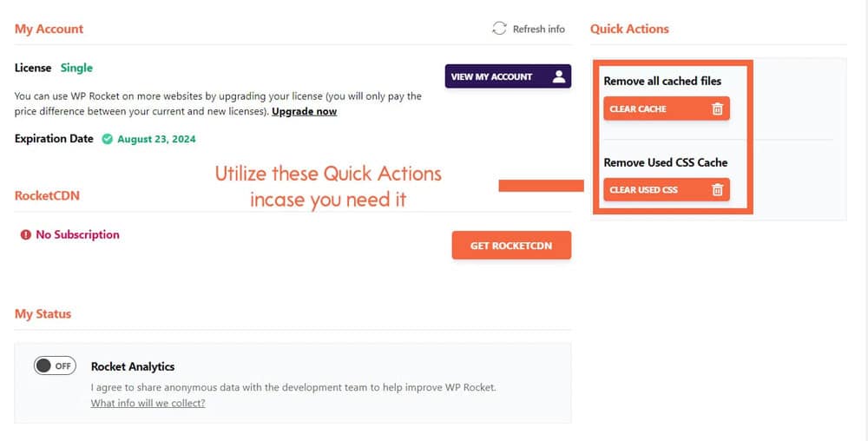868x441 pixels.
Task: Click the RocketCDN section heading
Action: point(47,195)
